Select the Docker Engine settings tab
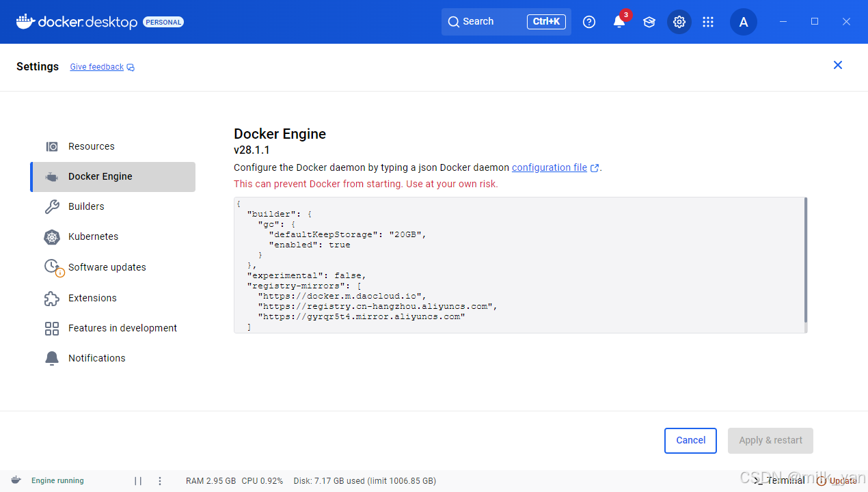 [x=113, y=177]
